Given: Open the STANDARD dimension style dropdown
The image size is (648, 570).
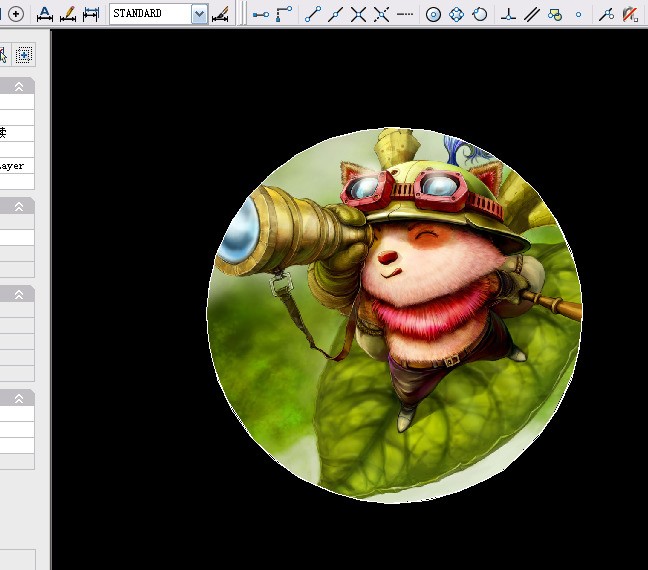Looking at the screenshot, I should coord(198,14).
